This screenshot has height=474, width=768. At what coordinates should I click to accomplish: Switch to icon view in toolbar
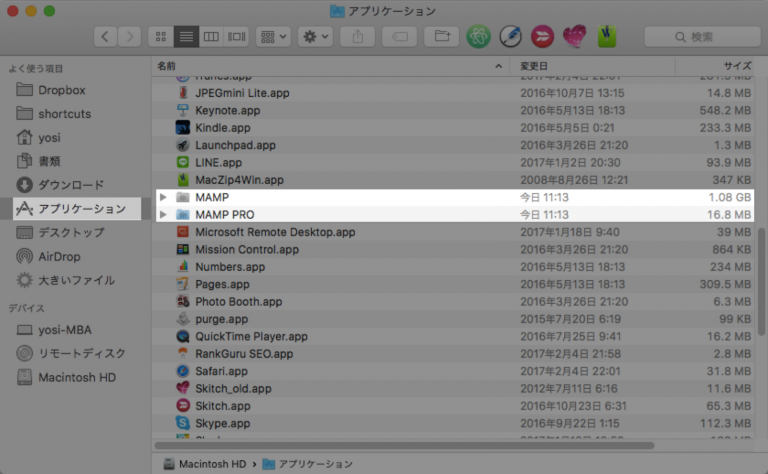coord(160,36)
